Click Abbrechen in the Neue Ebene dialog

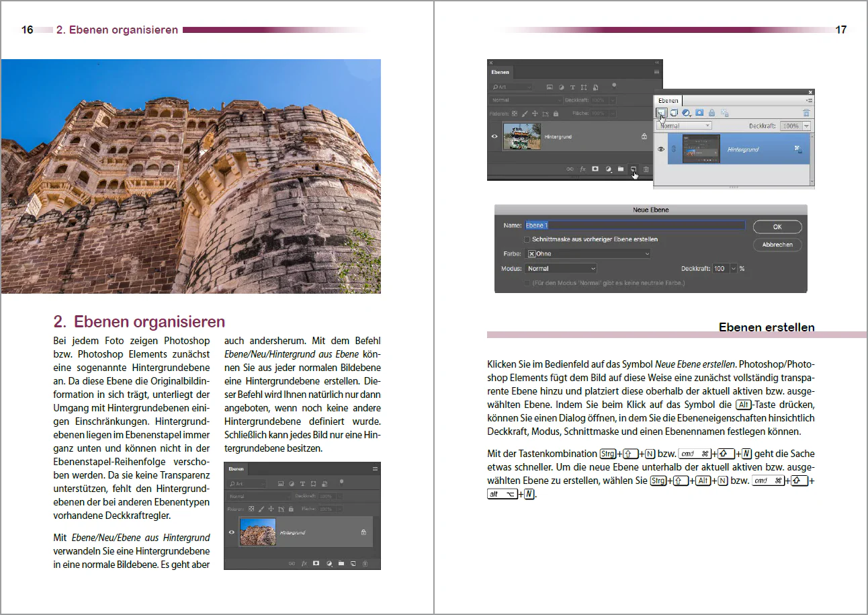[x=777, y=245]
